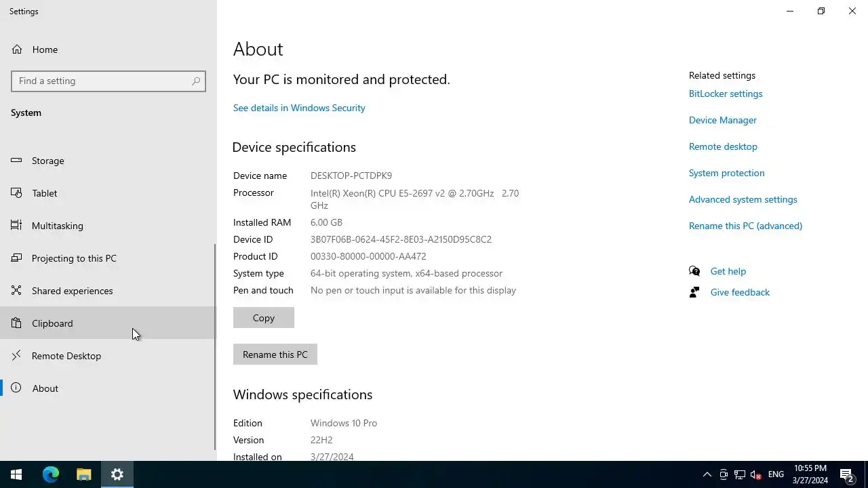Click the Get help link
868x488 pixels.
click(x=728, y=271)
